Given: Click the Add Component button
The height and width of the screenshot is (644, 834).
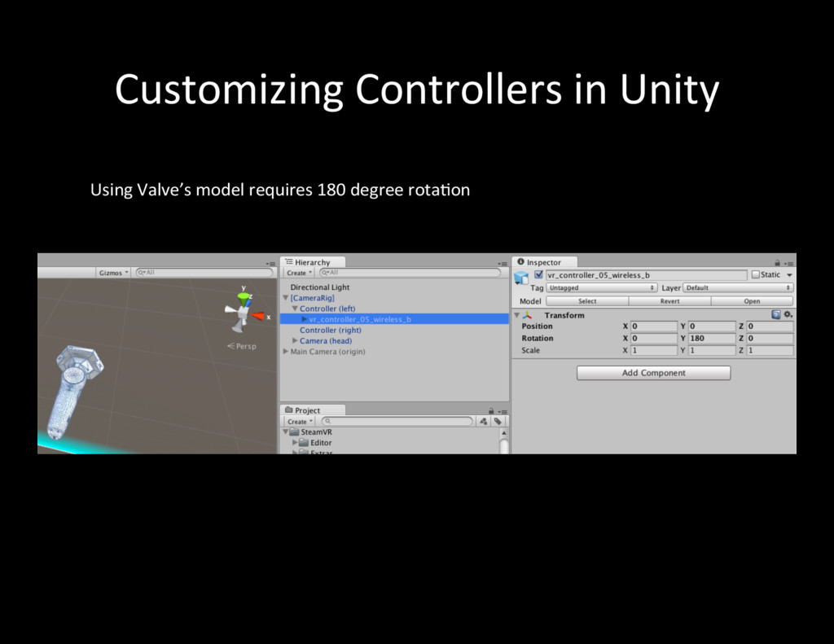Looking at the screenshot, I should coord(654,373).
